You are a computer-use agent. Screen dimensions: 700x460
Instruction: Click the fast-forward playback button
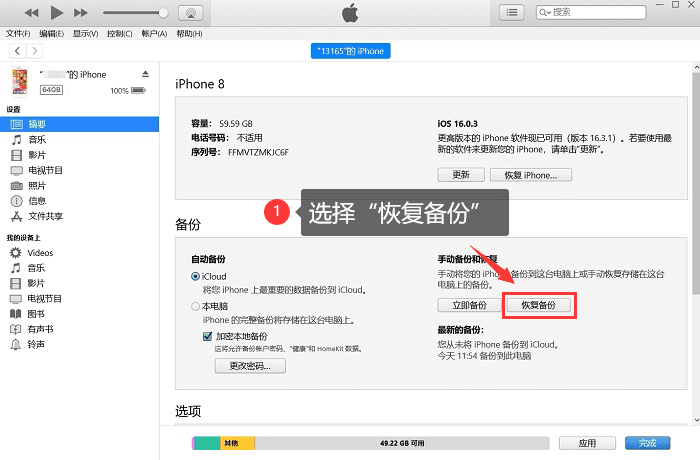[x=81, y=13]
